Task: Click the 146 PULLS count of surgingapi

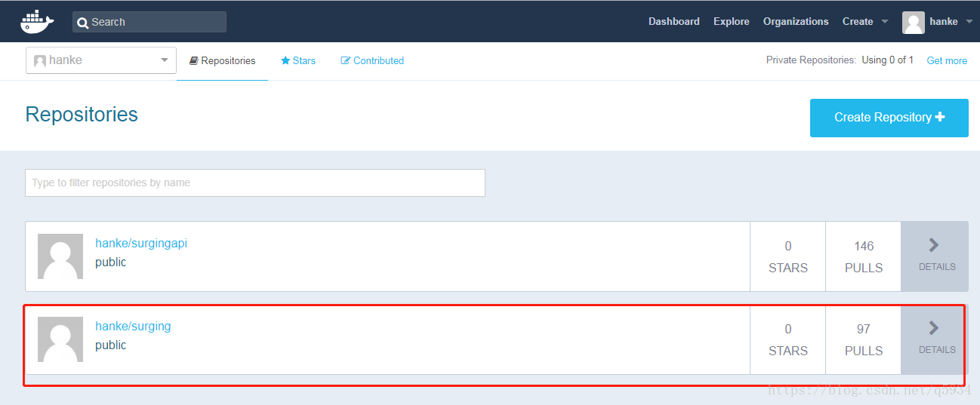Action: [x=864, y=256]
